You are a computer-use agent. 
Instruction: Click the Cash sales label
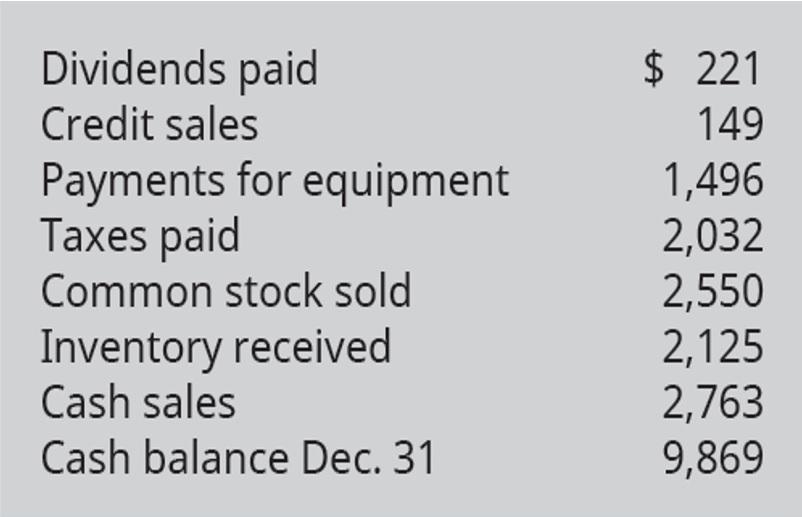pyautogui.click(x=138, y=402)
